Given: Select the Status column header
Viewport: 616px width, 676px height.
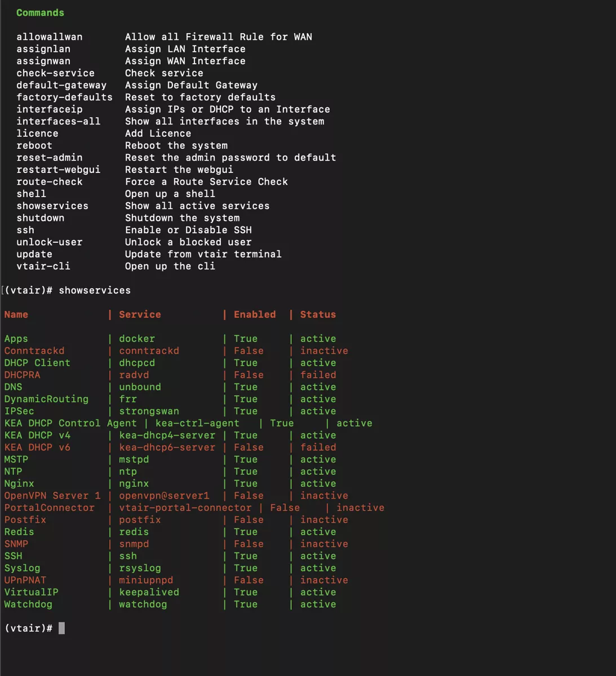Looking at the screenshot, I should click(x=318, y=314).
